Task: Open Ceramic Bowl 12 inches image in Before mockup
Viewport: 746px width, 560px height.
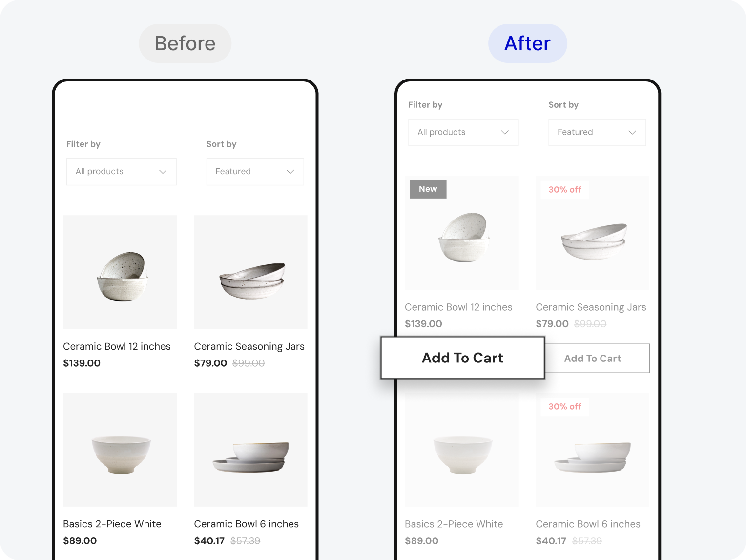Action: point(120,272)
